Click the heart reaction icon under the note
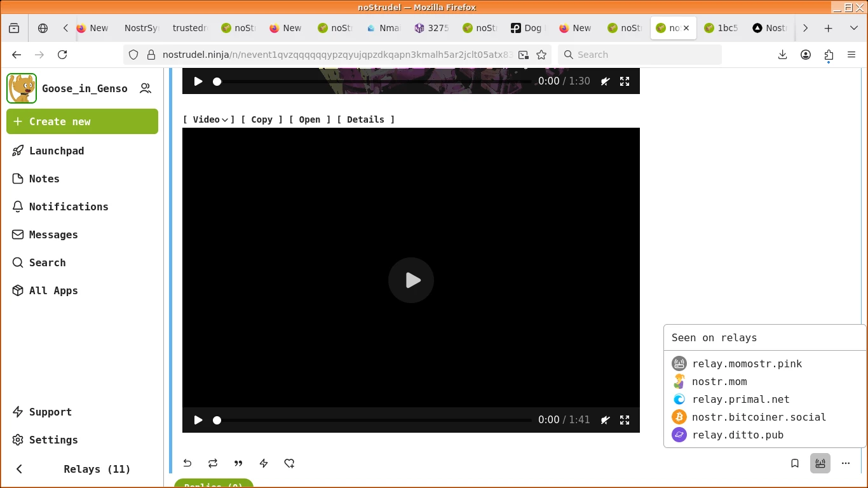This screenshot has width=868, height=488. click(289, 463)
